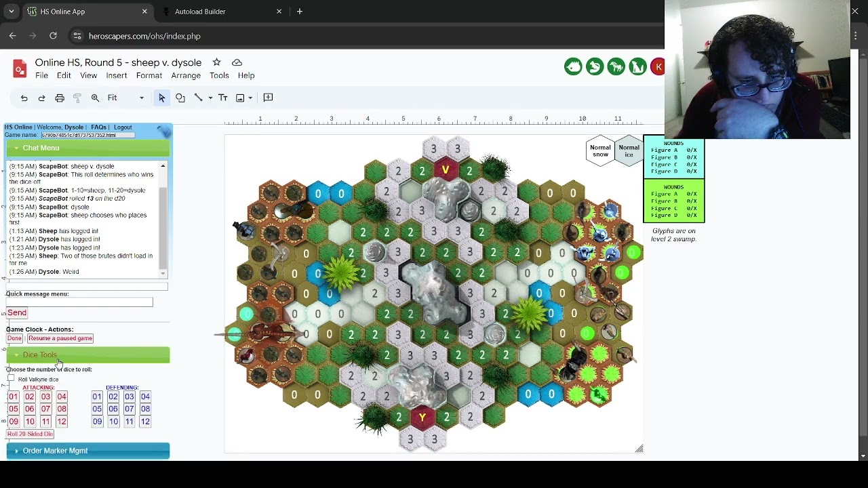The height and width of the screenshot is (488, 868).
Task: Click the zoom magnifier icon
Action: (95, 98)
